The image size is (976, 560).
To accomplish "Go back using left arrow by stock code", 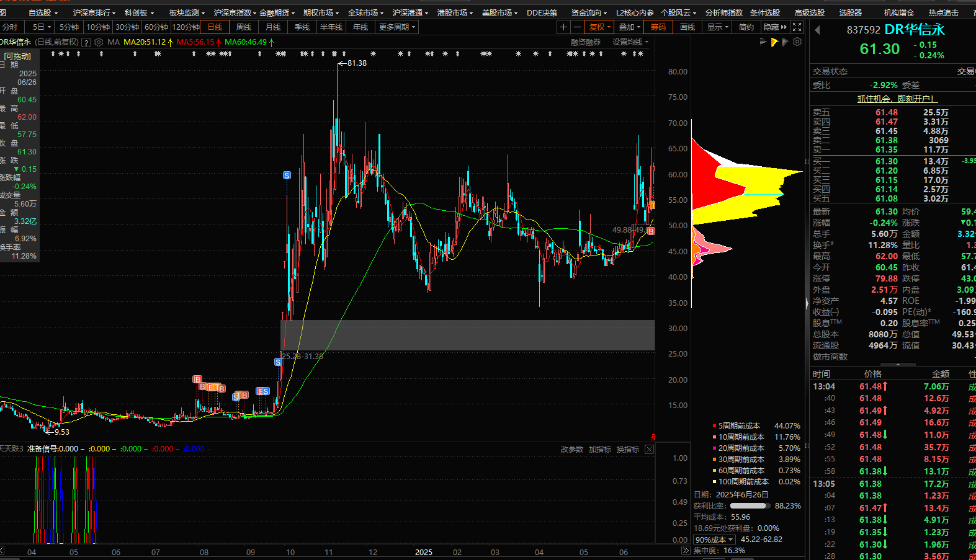I will (x=817, y=30).
